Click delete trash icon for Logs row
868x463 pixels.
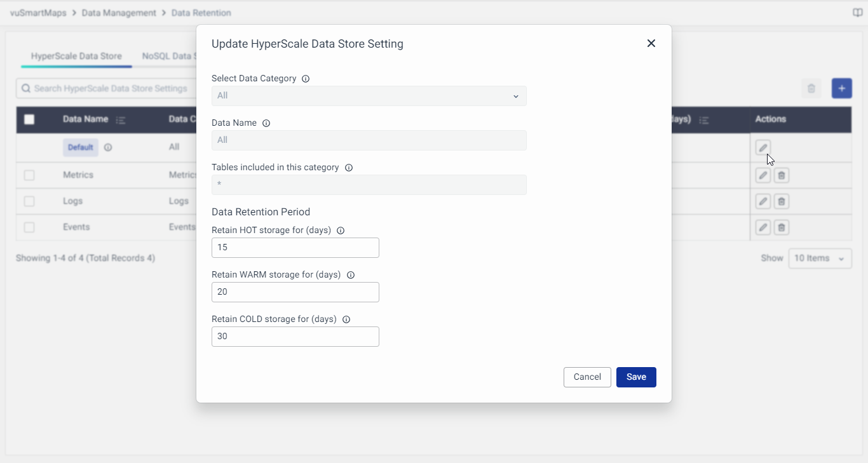click(x=782, y=201)
